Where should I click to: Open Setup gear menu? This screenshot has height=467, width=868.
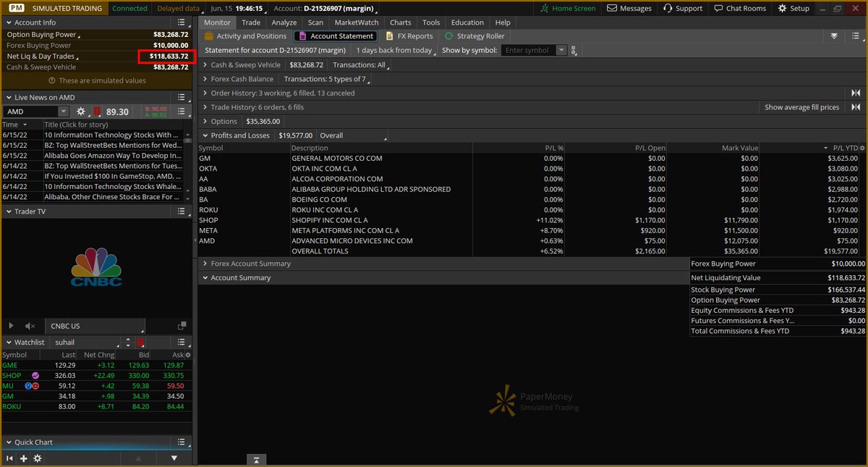(x=794, y=8)
